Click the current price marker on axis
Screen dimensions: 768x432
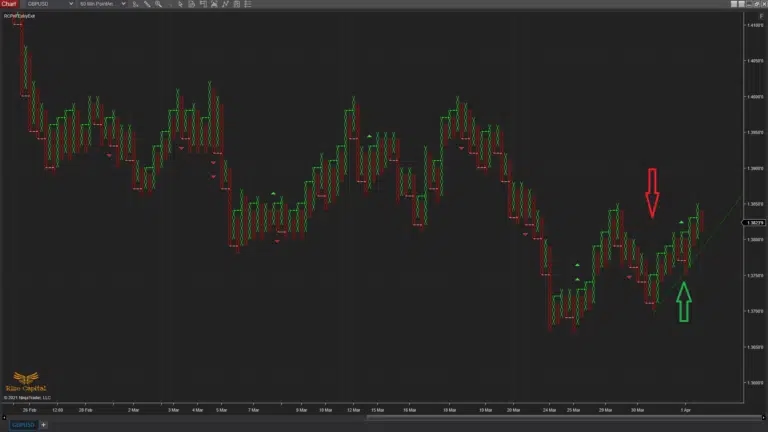756,223
